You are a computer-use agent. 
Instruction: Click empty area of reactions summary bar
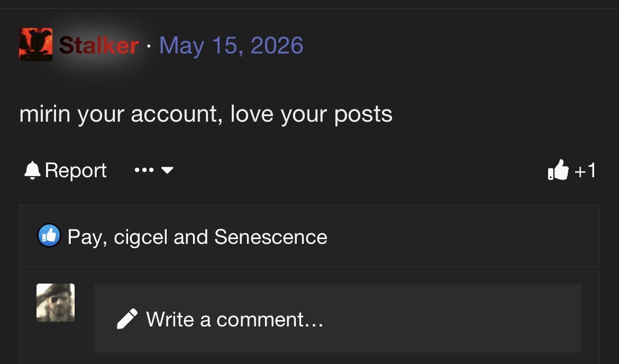(x=462, y=236)
